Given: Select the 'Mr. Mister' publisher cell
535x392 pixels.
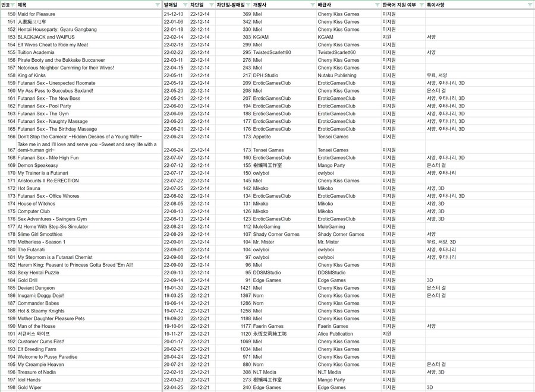Looking at the screenshot, I should pos(349,242).
